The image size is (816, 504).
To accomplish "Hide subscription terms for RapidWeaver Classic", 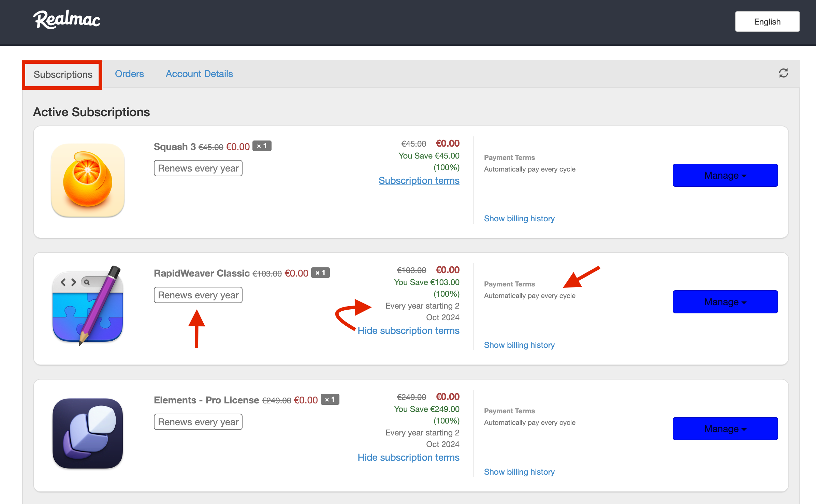I will click(408, 330).
